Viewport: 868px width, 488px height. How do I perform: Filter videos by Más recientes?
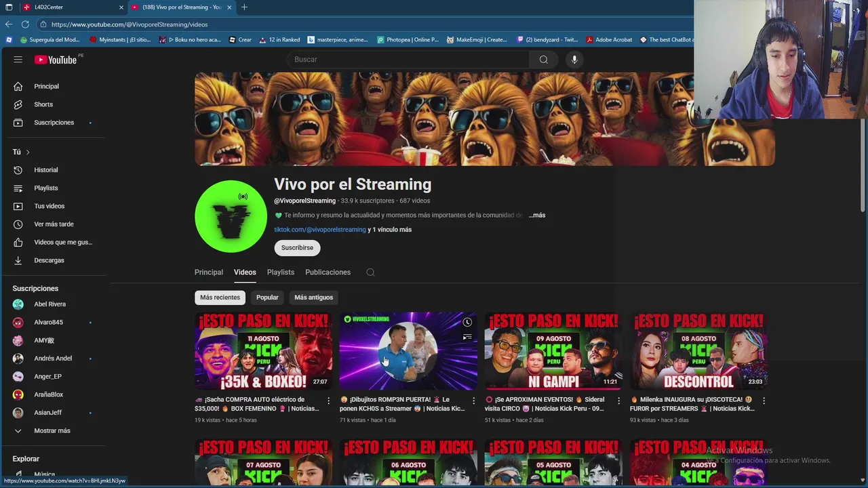tap(220, 298)
